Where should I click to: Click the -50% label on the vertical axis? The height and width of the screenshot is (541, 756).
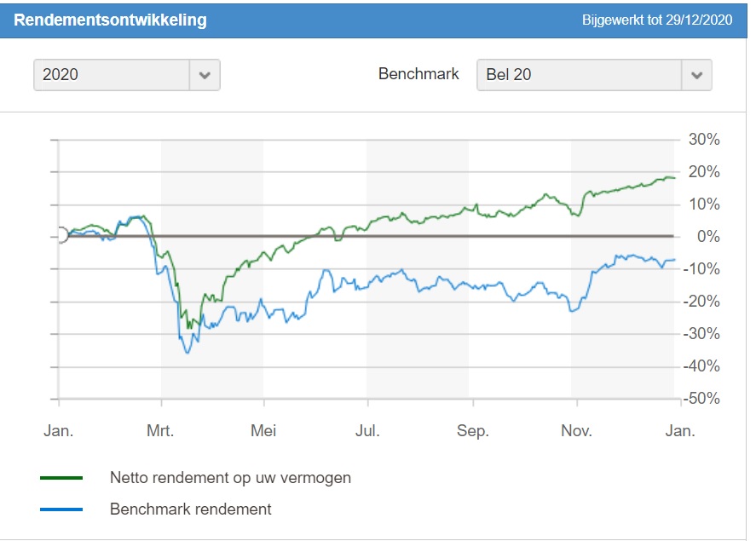pos(701,399)
